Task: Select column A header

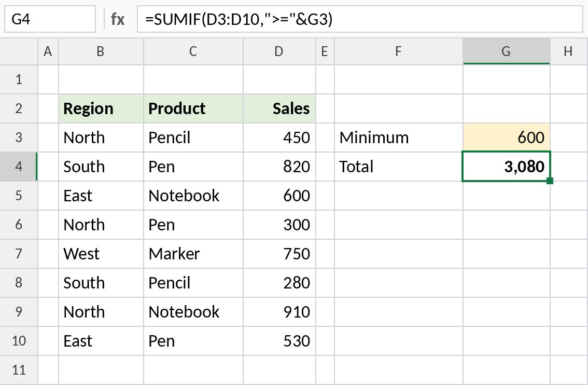Action: [x=48, y=51]
